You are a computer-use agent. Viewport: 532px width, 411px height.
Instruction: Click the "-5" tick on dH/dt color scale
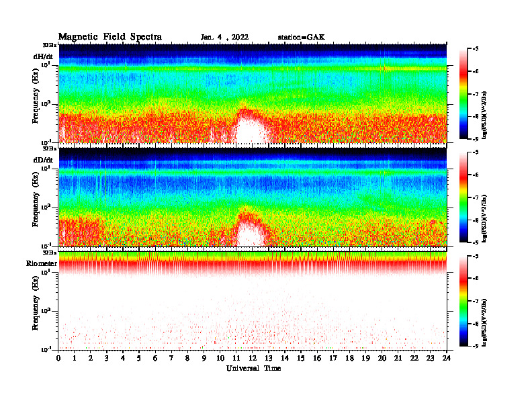click(475, 49)
